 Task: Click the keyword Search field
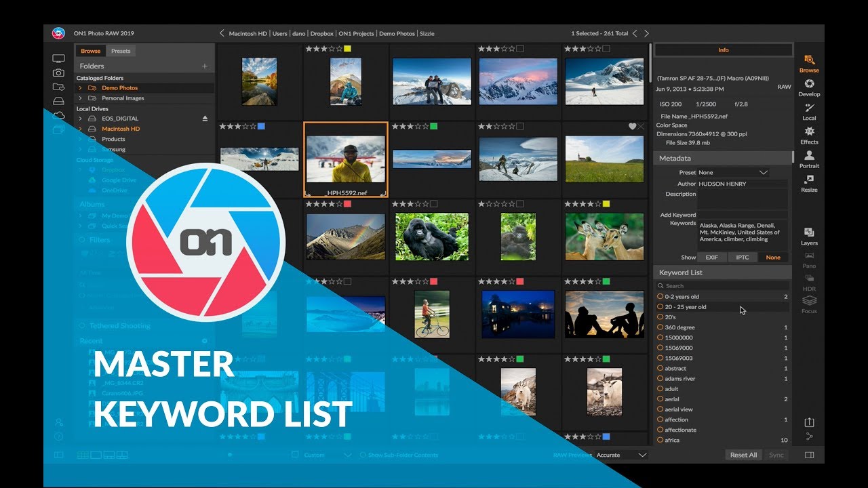pos(723,285)
